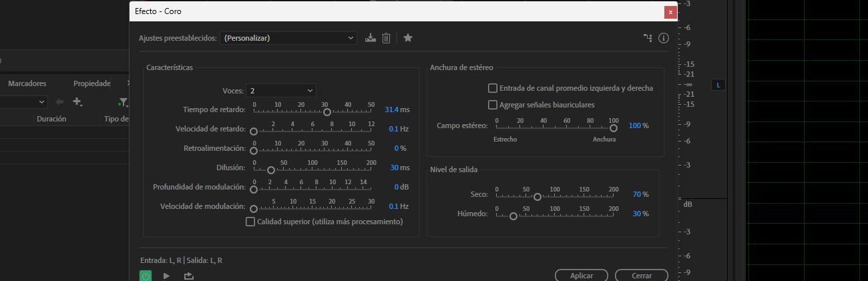Edit the Difusión 30 ms value
Image resolution: width=868 pixels, height=281 pixels.
pyautogui.click(x=395, y=168)
